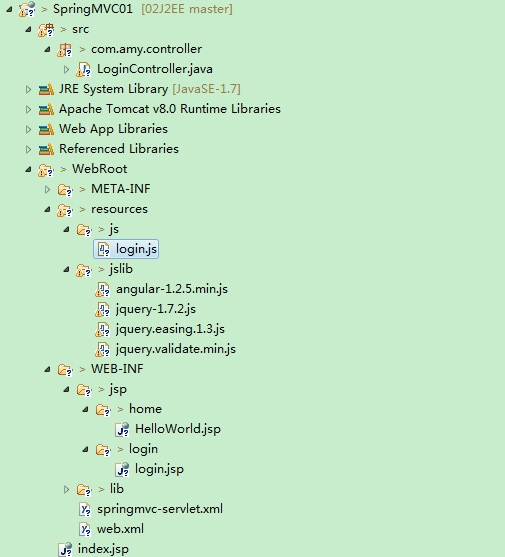Expand the LoginController.java node
The width and height of the screenshot is (505, 557).
66,70
